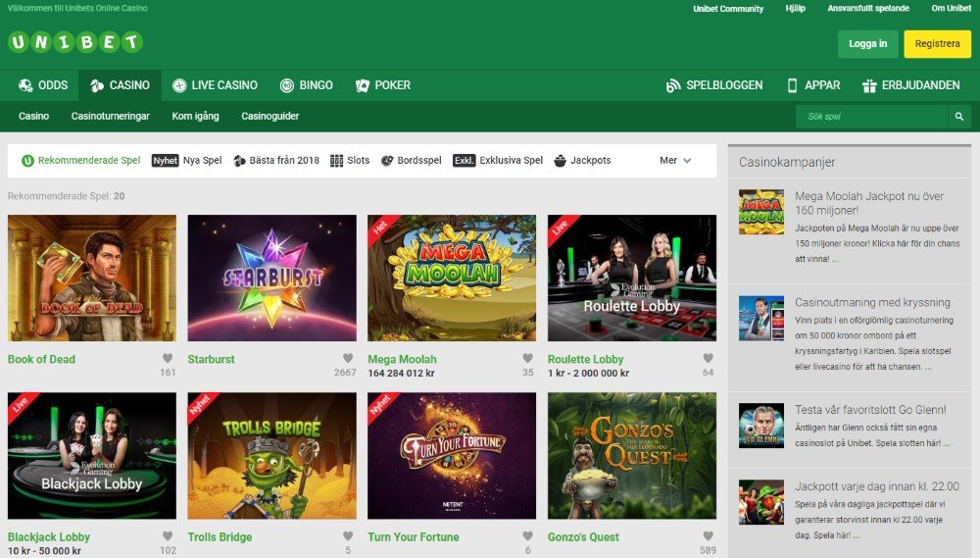The height and width of the screenshot is (558, 980).
Task: Open Turn Your Fortune game thumbnail
Action: point(452,455)
